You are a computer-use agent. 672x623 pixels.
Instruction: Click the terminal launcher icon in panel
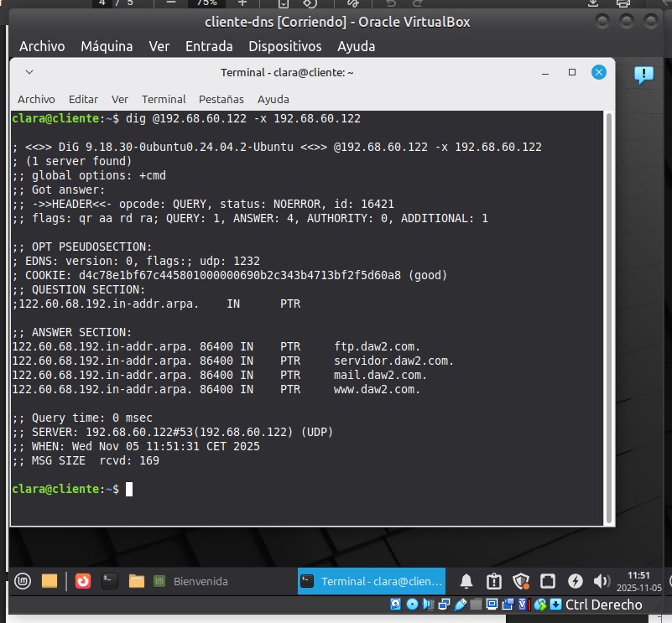point(108,580)
